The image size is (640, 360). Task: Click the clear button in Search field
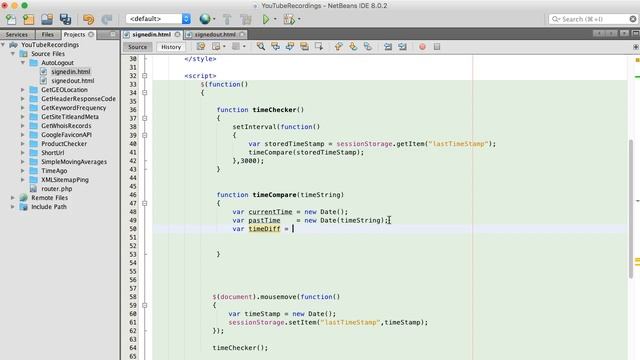[x=633, y=19]
